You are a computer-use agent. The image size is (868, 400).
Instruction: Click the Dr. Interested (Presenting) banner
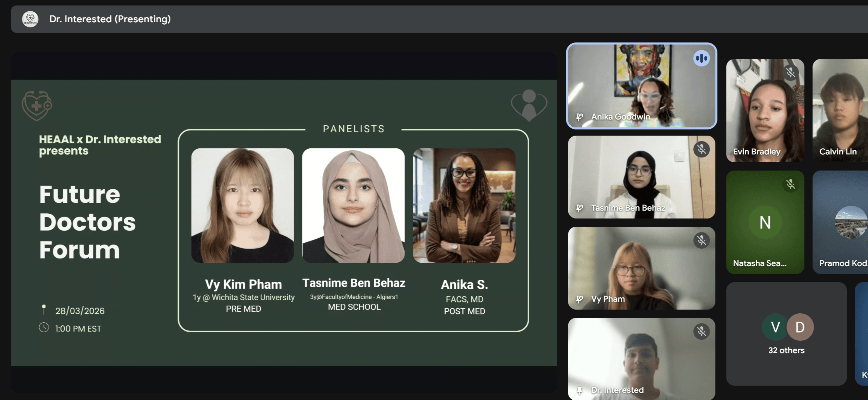coord(110,19)
